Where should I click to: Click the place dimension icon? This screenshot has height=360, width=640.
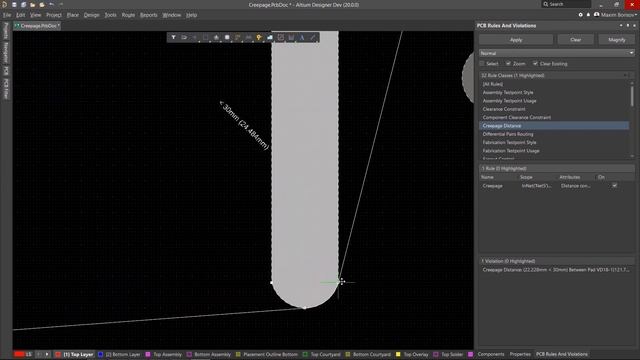(x=291, y=38)
